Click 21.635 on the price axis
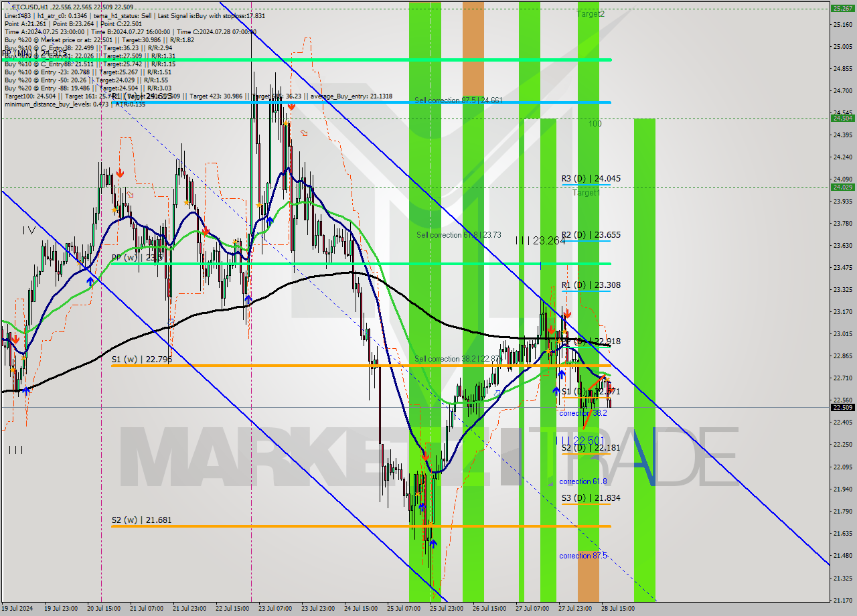 coord(842,533)
